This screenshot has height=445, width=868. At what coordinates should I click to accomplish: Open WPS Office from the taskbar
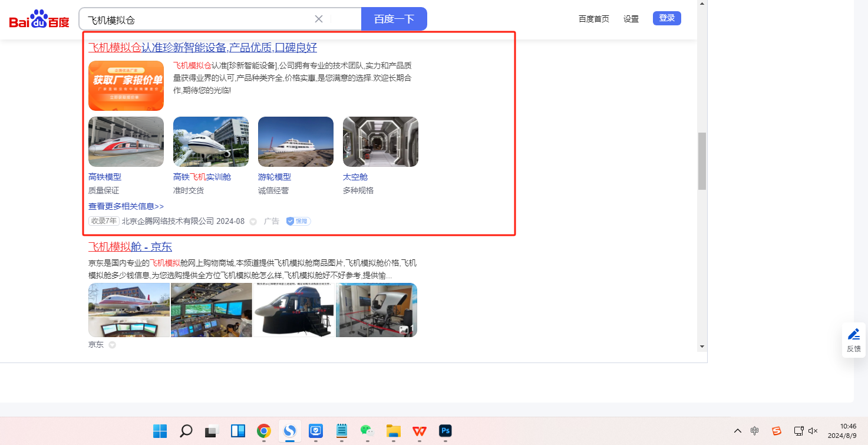[419, 431]
